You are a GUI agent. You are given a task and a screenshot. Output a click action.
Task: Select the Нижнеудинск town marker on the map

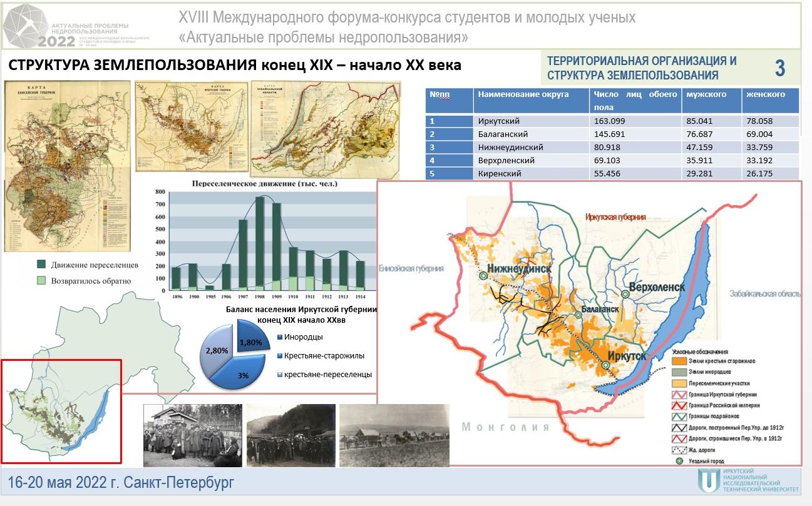483,275
